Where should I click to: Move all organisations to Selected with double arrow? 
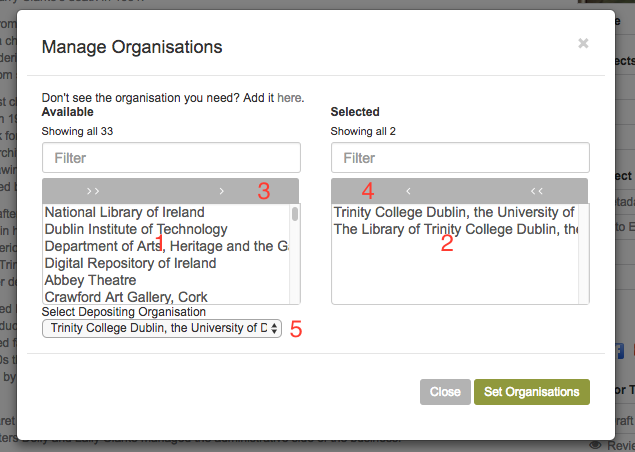[93, 191]
